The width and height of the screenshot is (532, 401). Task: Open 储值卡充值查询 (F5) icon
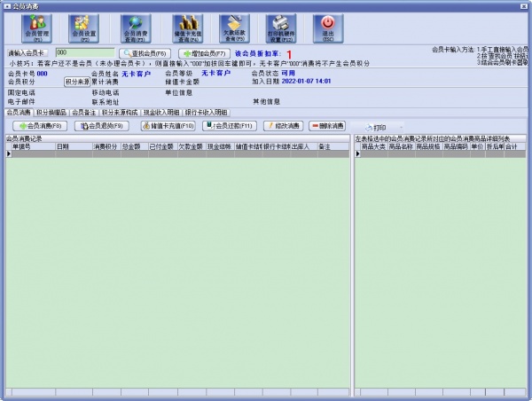(185, 28)
